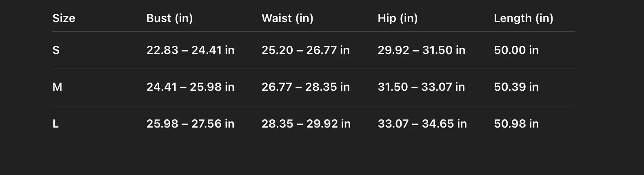Screen dimensions: 644x175
Task: Click waist value 28.35 – 29.92 in
Action: point(306,124)
